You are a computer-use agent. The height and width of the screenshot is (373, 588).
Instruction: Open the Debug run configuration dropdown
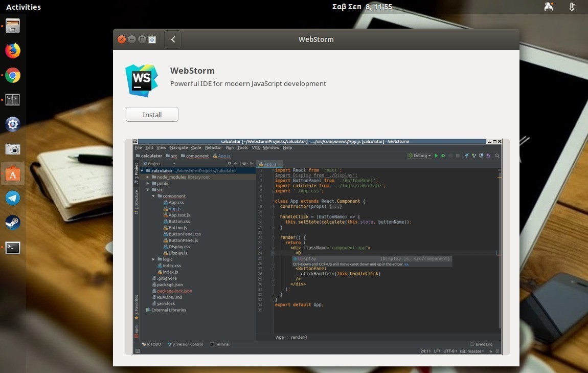pos(419,155)
